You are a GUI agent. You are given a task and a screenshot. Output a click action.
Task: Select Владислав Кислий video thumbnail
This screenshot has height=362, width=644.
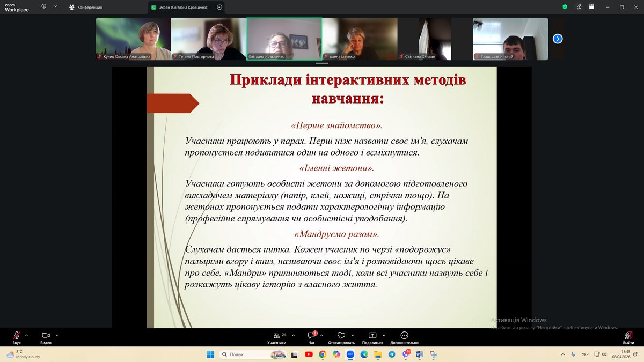point(510,39)
